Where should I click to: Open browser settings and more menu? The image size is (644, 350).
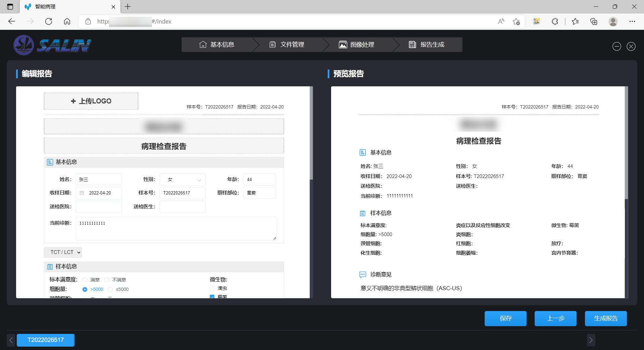632,21
